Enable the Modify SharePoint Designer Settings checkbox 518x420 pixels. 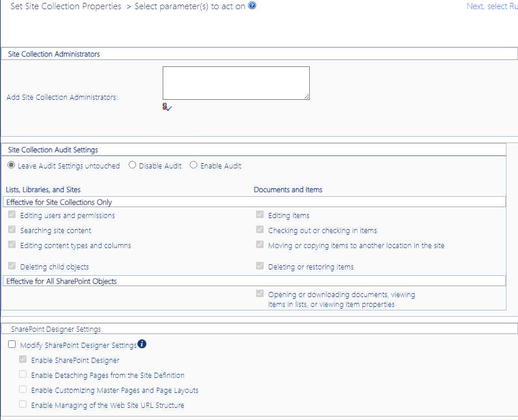pos(12,344)
